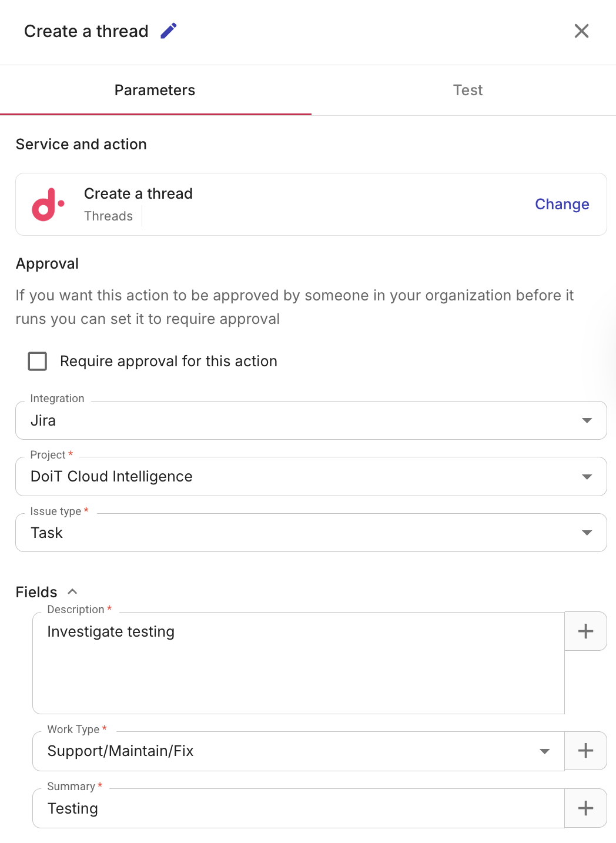Click the plus icon beside the Description field
616x843 pixels.
tap(585, 631)
